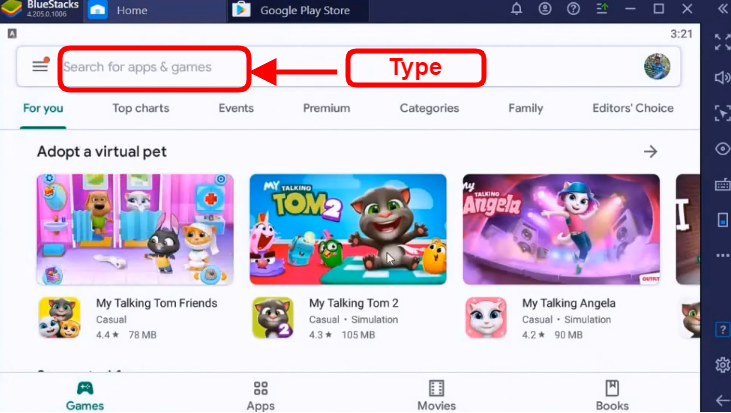Switch to the Top charts tab

140,108
